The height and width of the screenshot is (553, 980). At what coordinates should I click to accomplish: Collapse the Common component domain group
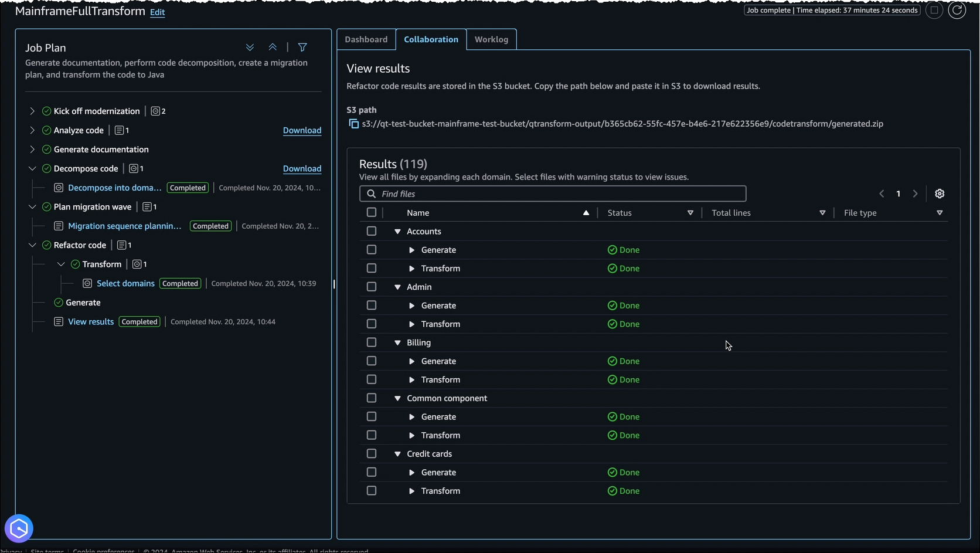pos(397,399)
